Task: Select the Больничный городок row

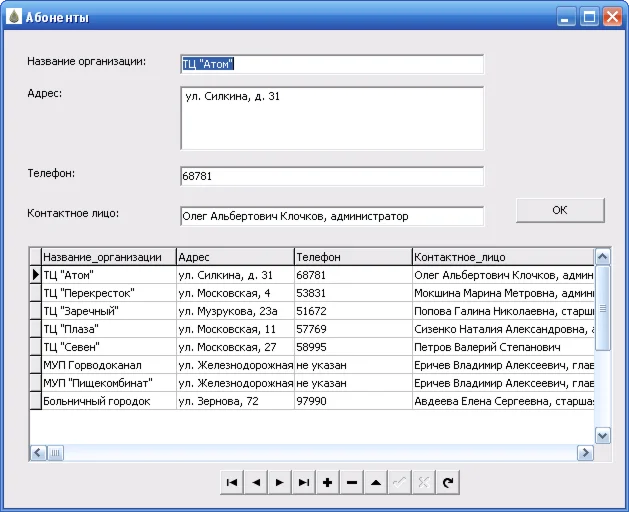Action: 108,401
